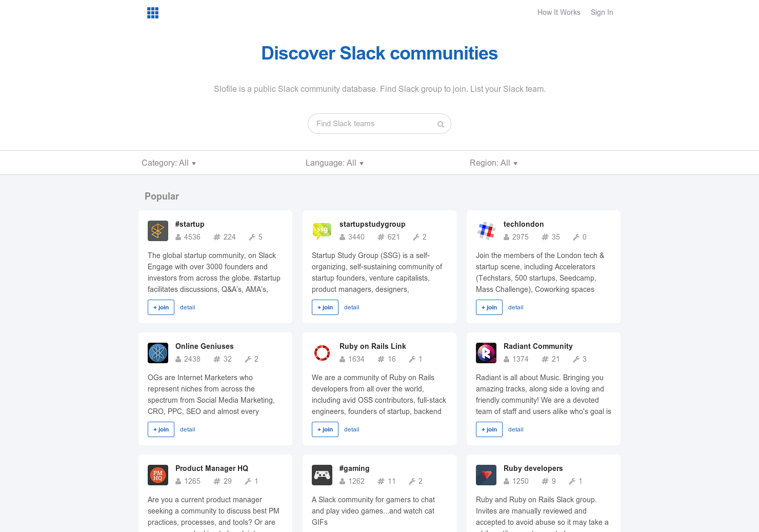Click the startupstudygroup SSG logo
The width and height of the screenshot is (759, 532).
pos(322,231)
